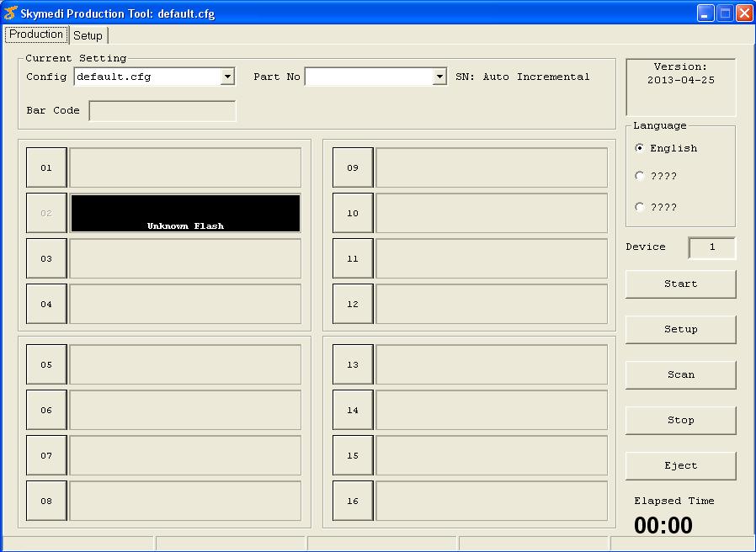Click the Eject button

point(681,465)
